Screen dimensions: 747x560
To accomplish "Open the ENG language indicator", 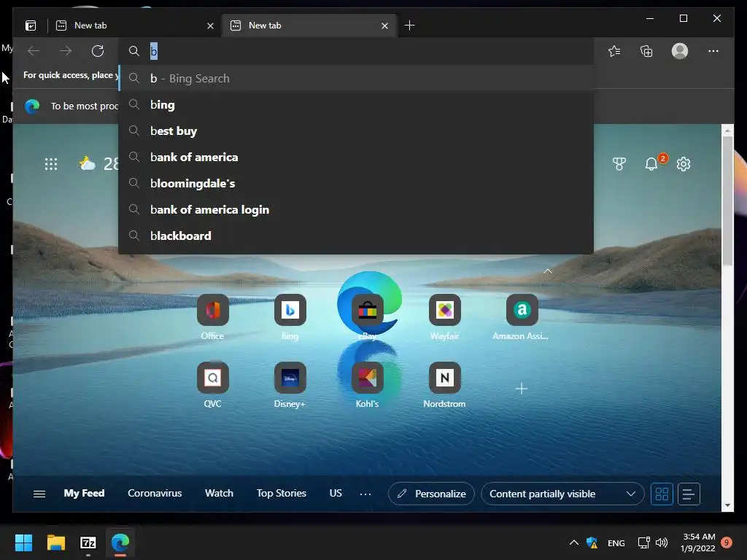I will [616, 542].
